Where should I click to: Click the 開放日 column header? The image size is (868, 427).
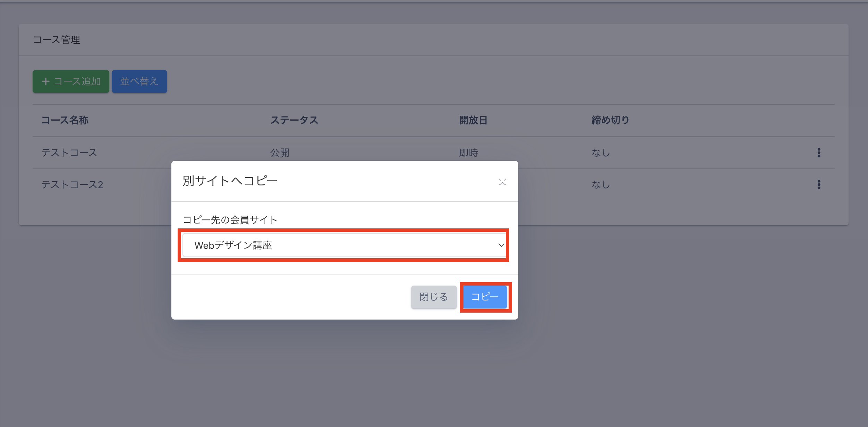[473, 120]
